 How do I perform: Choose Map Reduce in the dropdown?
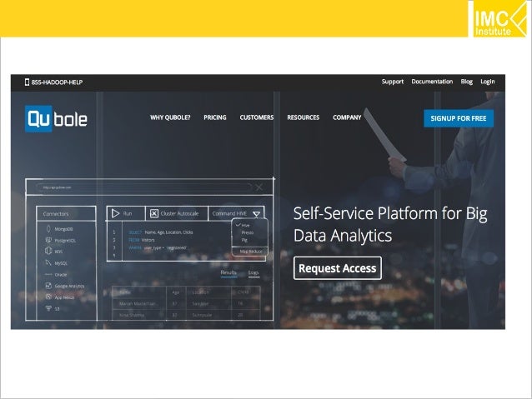tap(251, 252)
